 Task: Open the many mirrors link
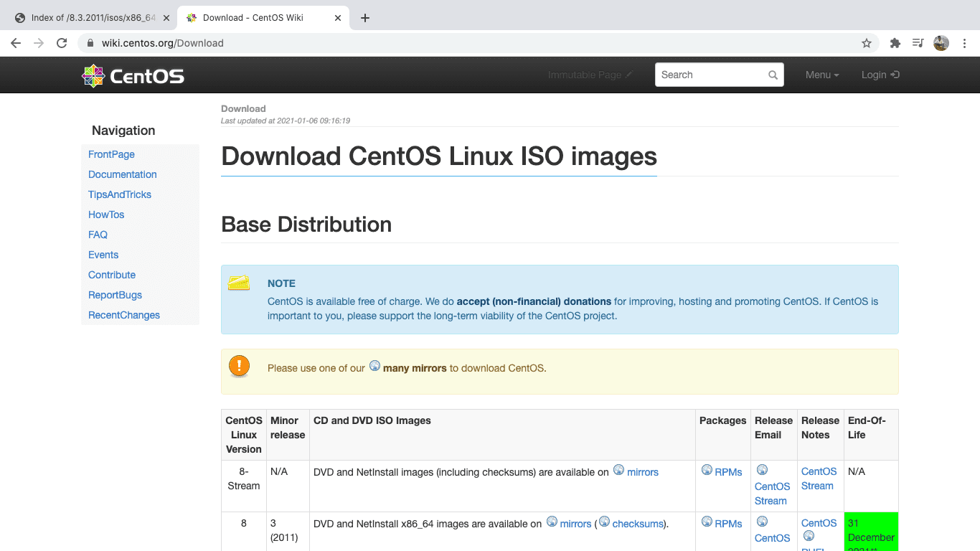tap(415, 368)
